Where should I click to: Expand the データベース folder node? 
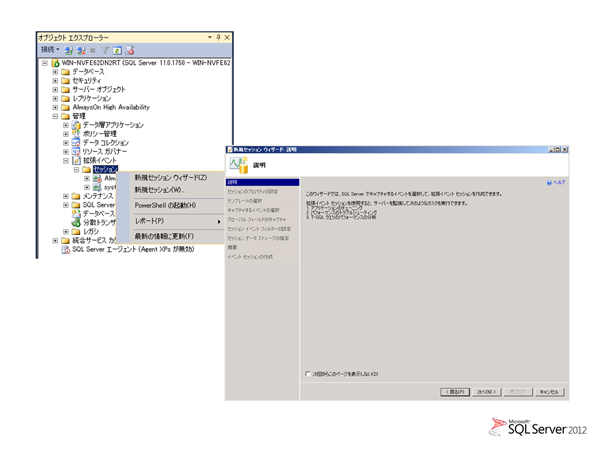(55, 72)
